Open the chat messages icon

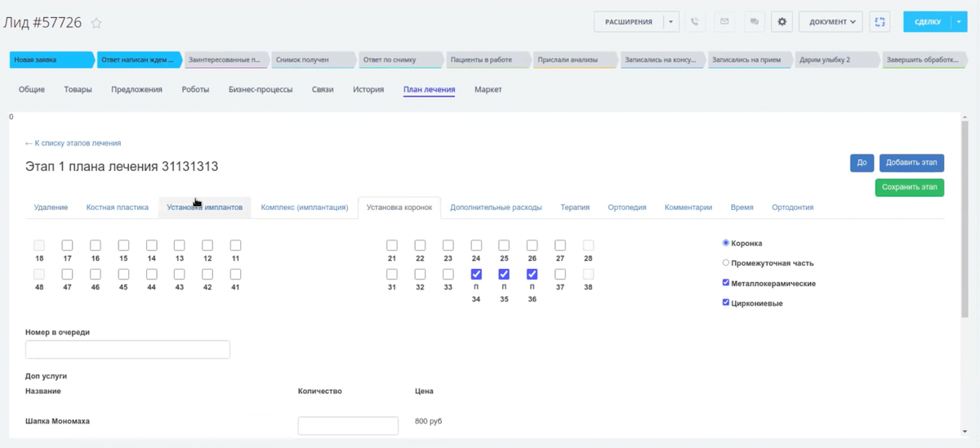coord(754,22)
